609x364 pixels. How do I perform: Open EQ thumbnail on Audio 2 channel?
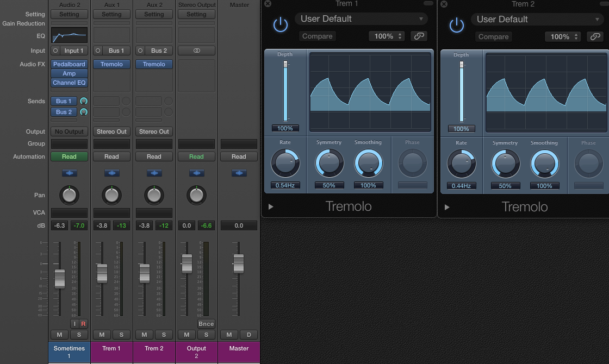[69, 36]
